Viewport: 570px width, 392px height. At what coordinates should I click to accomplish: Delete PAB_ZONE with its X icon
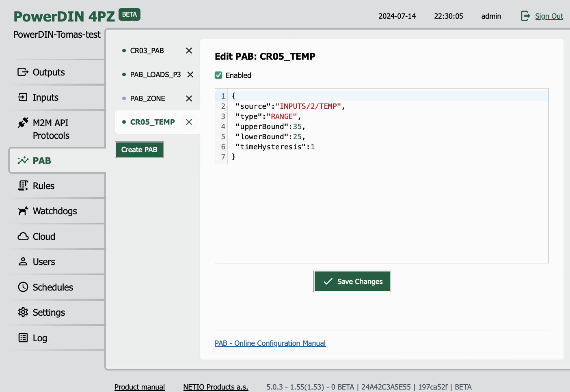[189, 99]
